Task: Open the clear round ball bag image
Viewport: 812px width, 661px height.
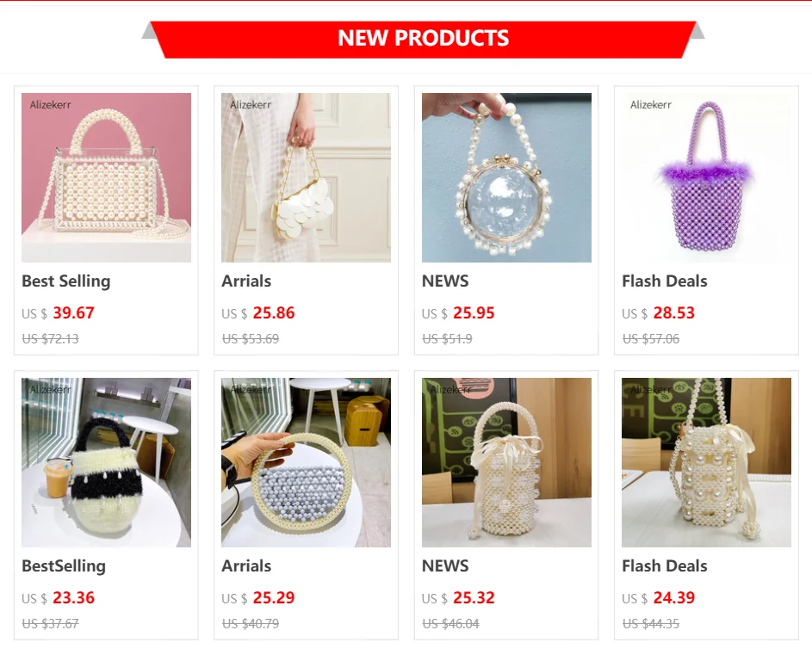Action: click(506, 177)
